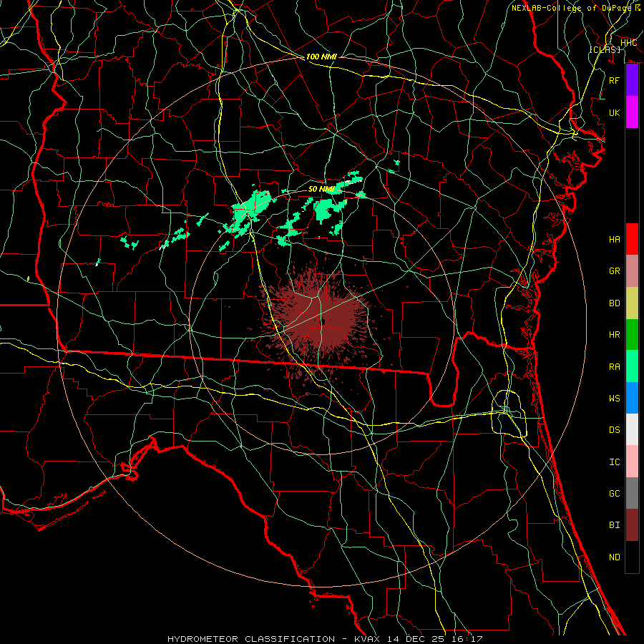644x644 pixels.
Task: Click the red HA legend color swatch
Action: (x=632, y=239)
